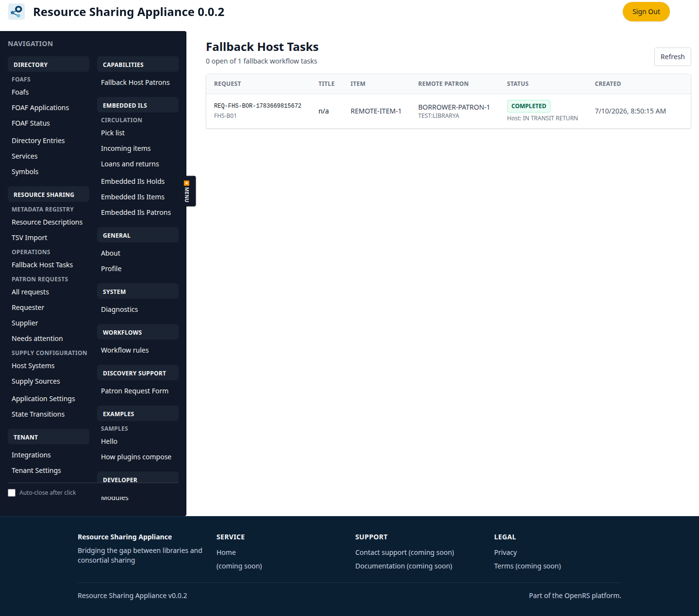Open Application Settings
The height and width of the screenshot is (616, 699).
(x=43, y=399)
